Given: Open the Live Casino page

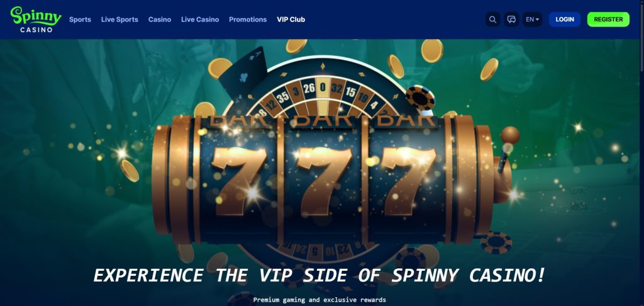Looking at the screenshot, I should 200,20.
